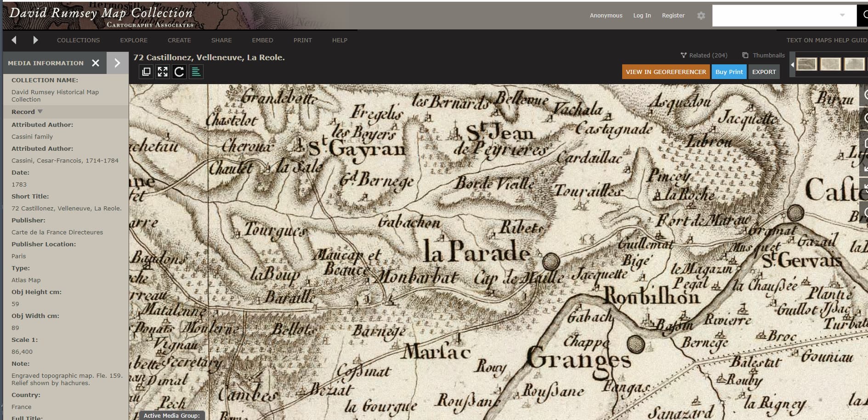Click the Buy Print button
Screen dimensions: 868x420
[729, 72]
